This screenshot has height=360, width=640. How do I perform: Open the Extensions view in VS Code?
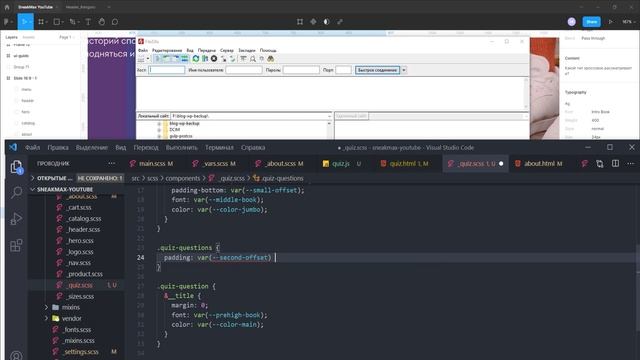tap(16, 245)
